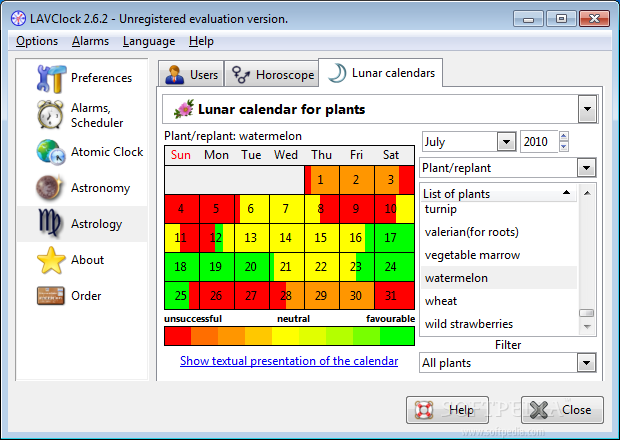
Task: Select the Astrology Virgo symbol icon
Action: click(49, 223)
